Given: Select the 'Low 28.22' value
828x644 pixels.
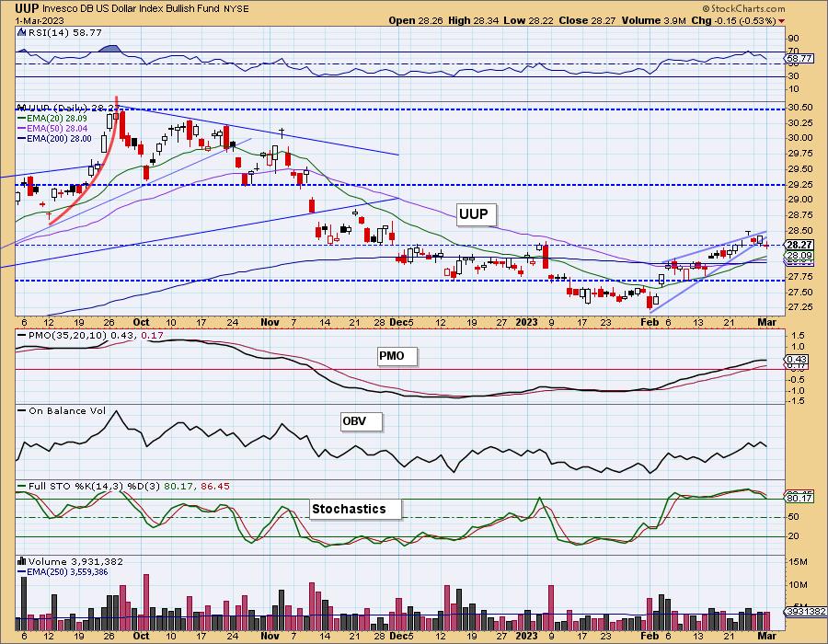Looking at the screenshot, I should pos(526,20).
